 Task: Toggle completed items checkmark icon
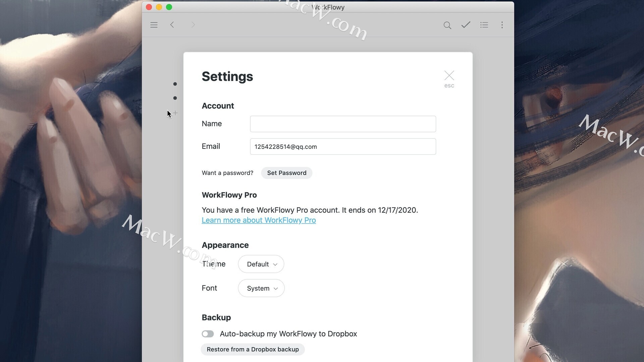click(466, 25)
